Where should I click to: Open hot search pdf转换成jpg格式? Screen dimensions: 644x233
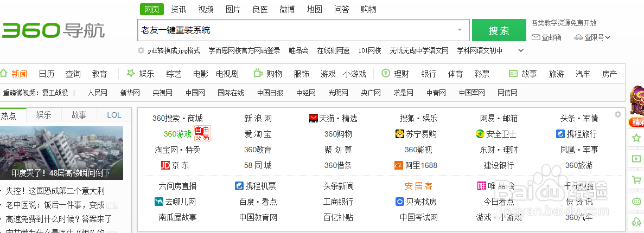(x=174, y=50)
